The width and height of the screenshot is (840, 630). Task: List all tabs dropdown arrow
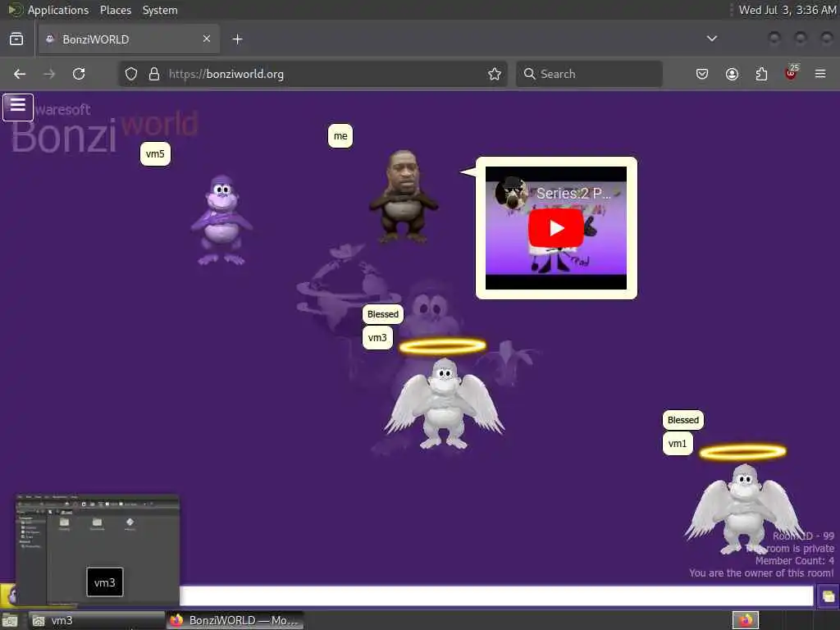point(712,39)
